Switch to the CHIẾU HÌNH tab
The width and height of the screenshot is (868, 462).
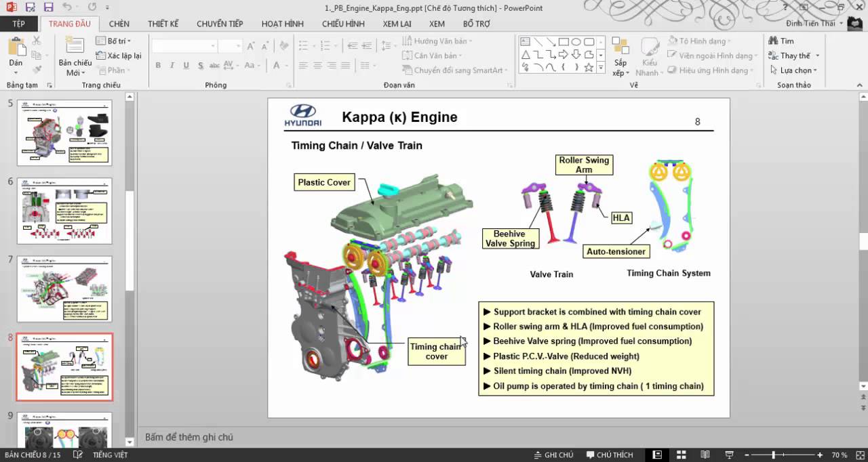[343, 24]
